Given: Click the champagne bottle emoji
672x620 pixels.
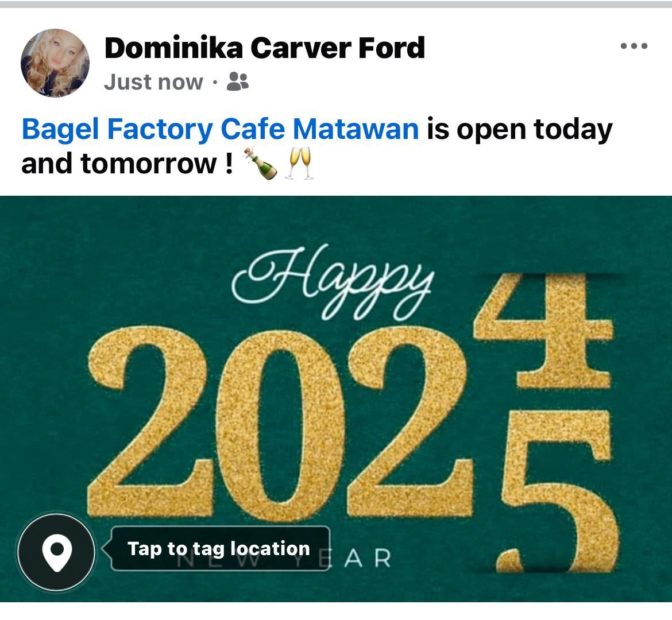Looking at the screenshot, I should [260, 163].
